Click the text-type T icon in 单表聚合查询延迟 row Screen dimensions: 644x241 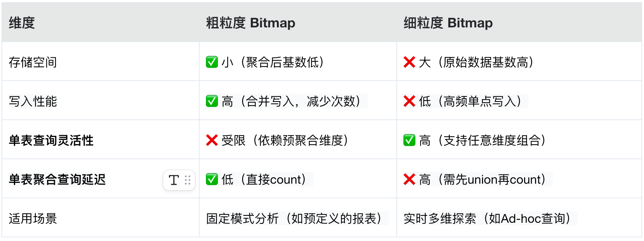tap(174, 180)
